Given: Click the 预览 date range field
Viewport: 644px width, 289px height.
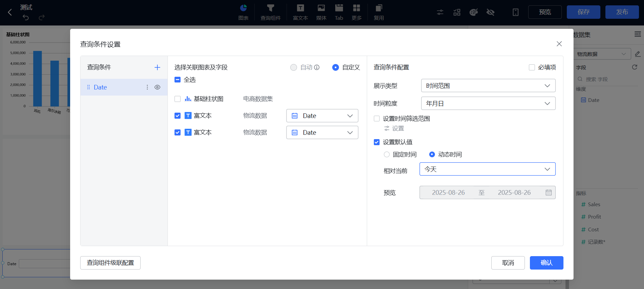Looking at the screenshot, I should pyautogui.click(x=488, y=192).
